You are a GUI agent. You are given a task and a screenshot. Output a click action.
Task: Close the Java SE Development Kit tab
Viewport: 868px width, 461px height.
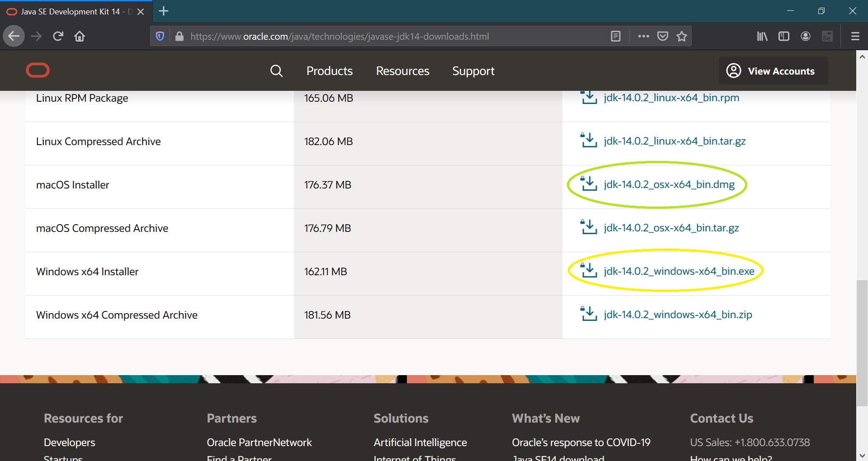click(x=141, y=12)
